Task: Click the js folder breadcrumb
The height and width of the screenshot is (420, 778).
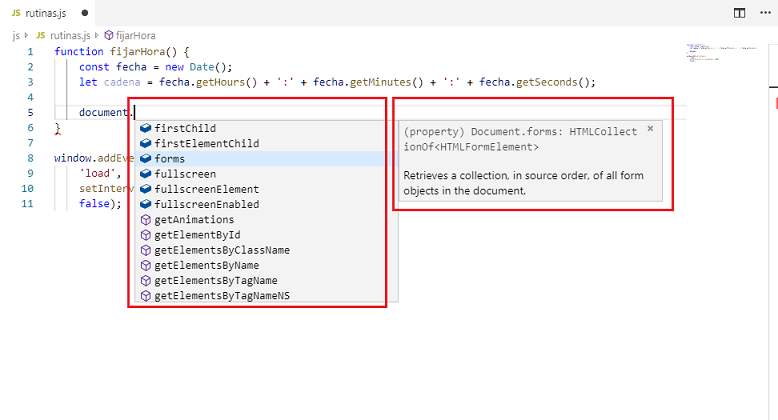Action: [x=16, y=35]
